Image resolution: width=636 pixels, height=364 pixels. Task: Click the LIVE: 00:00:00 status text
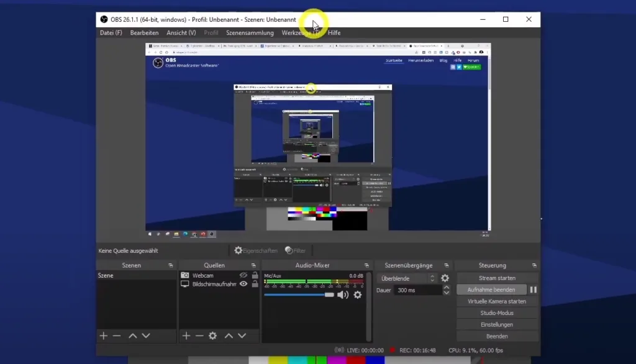click(365, 350)
